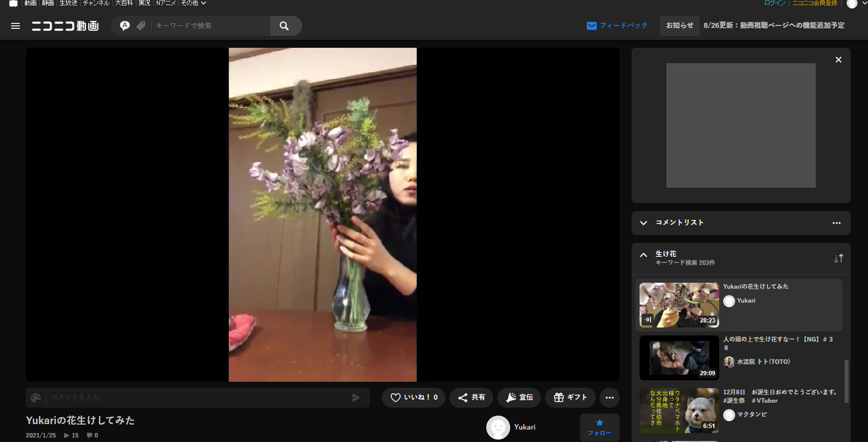Click the ニコニコ動画 logo
The image size is (868, 442).
pyautogui.click(x=65, y=26)
